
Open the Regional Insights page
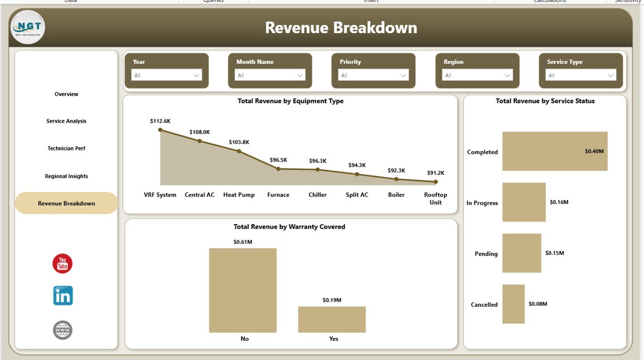pyautogui.click(x=66, y=176)
